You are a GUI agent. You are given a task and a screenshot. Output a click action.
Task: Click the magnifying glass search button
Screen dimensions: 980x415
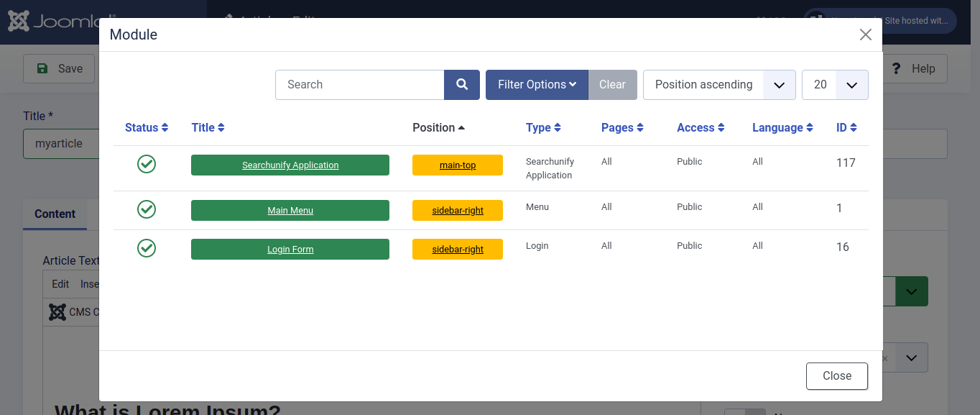tap(461, 85)
